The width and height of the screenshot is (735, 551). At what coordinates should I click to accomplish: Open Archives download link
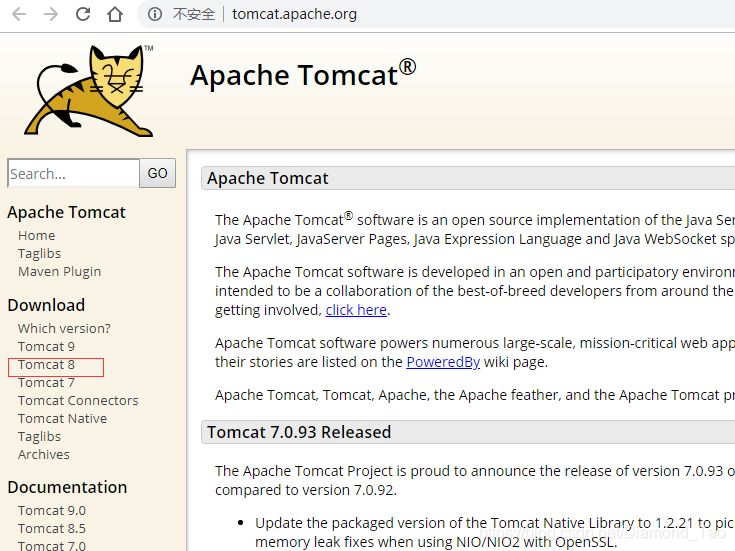(44, 454)
